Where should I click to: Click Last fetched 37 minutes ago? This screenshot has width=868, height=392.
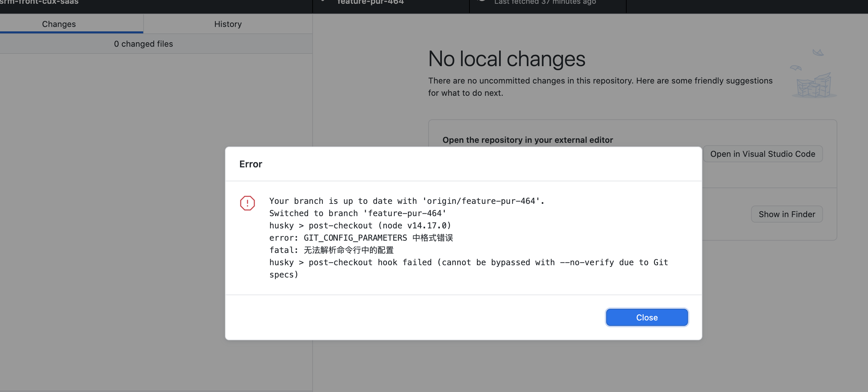pos(545,2)
